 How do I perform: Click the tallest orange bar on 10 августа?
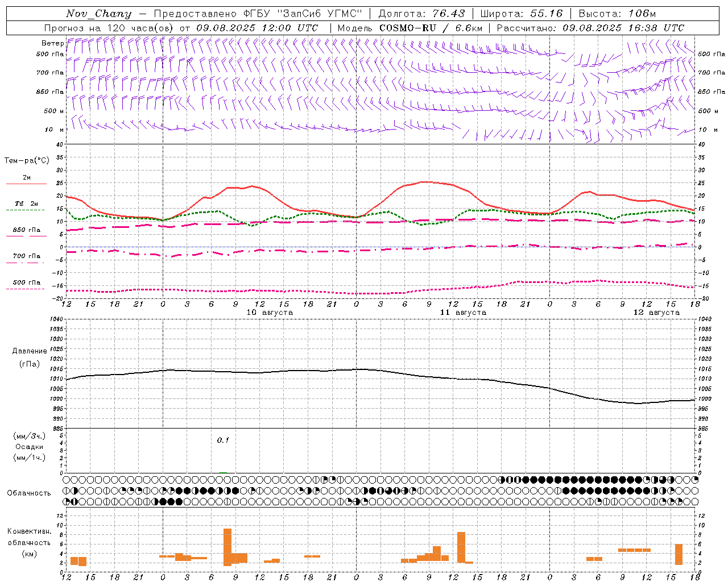pyautogui.click(x=227, y=547)
